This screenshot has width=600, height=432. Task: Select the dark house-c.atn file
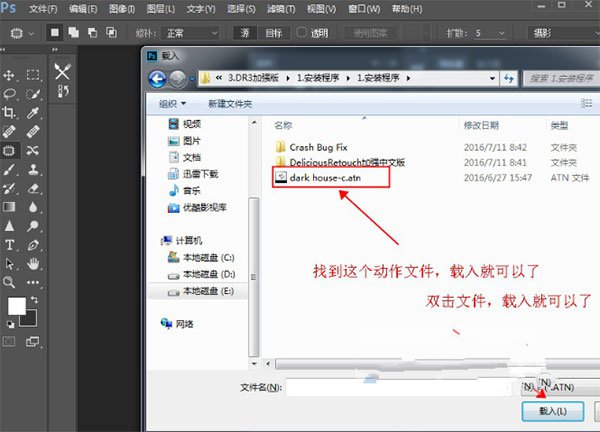pyautogui.click(x=325, y=178)
